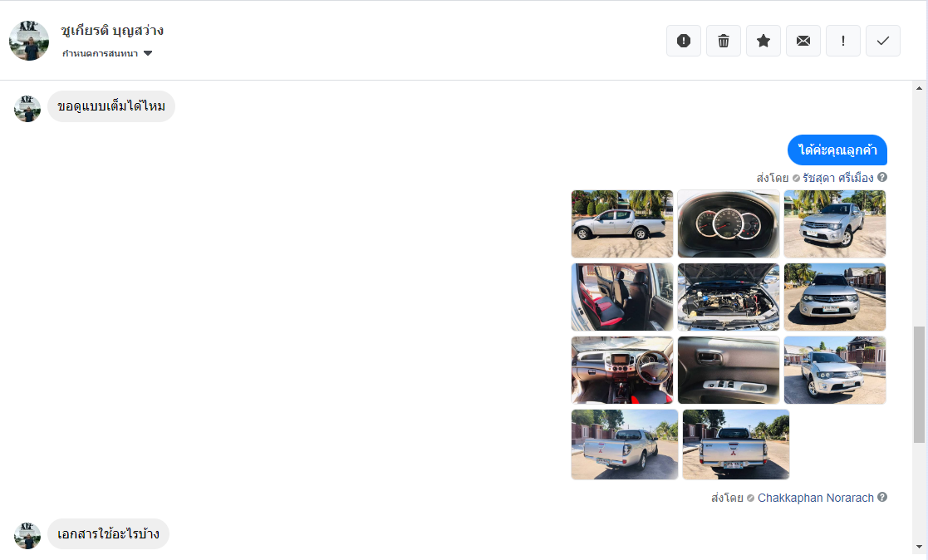This screenshot has height=560, width=928.
Task: Click the customer name ชูเกียรติ บุญสว่าง
Action: pos(112,30)
